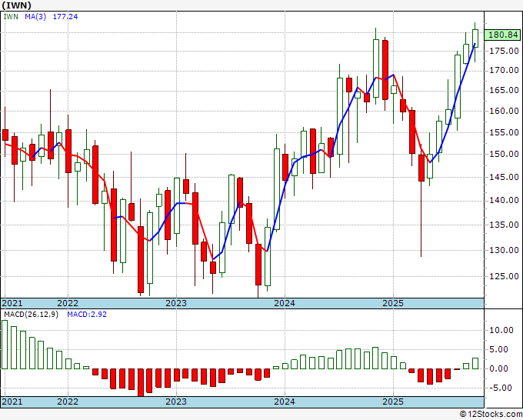The image size is (523, 420).
Task: Click the 150.00 price axis label
Action: 504,154
